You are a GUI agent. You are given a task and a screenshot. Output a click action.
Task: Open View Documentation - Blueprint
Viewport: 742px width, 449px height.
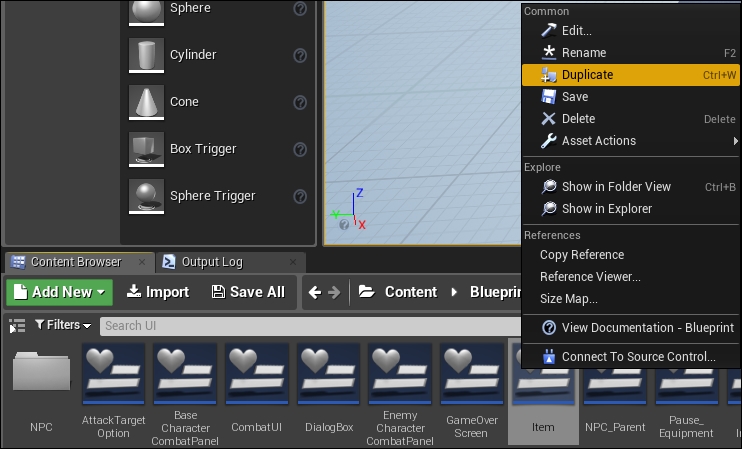point(630,328)
